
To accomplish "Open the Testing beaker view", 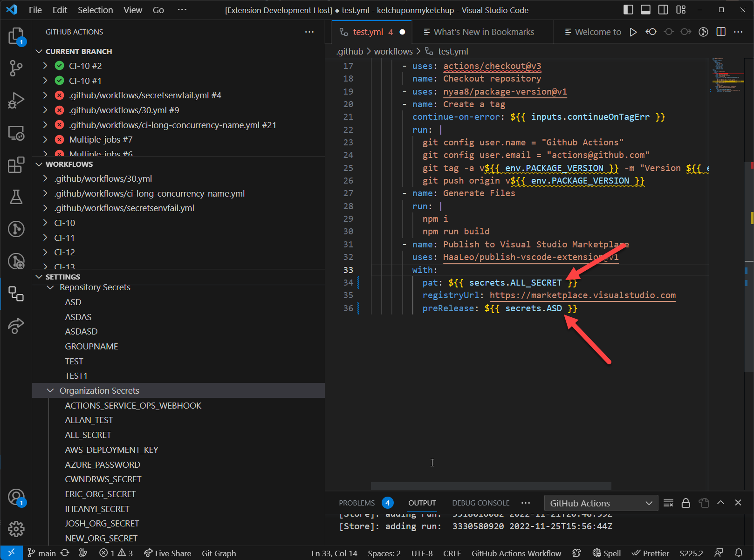I will point(16,197).
